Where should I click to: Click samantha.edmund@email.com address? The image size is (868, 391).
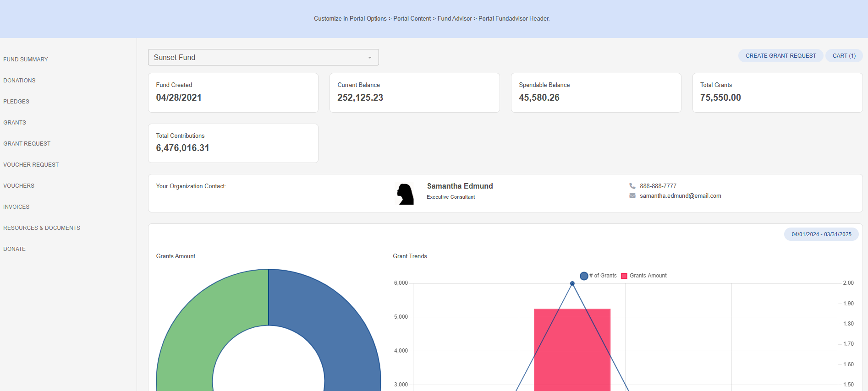pyautogui.click(x=680, y=196)
